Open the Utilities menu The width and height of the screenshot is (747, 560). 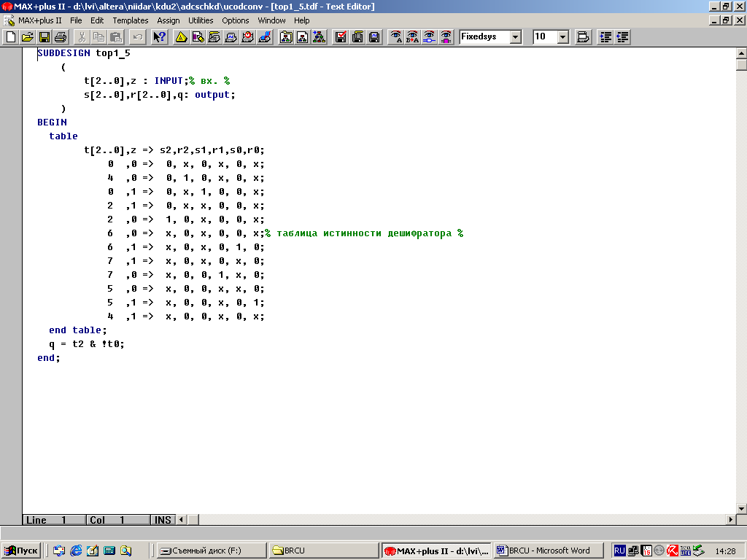click(x=201, y=20)
